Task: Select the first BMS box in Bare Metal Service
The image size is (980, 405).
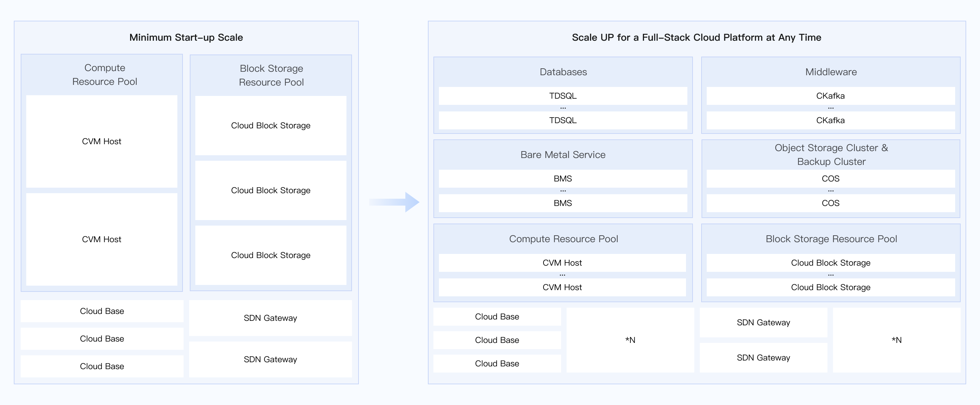Action: coord(563,178)
